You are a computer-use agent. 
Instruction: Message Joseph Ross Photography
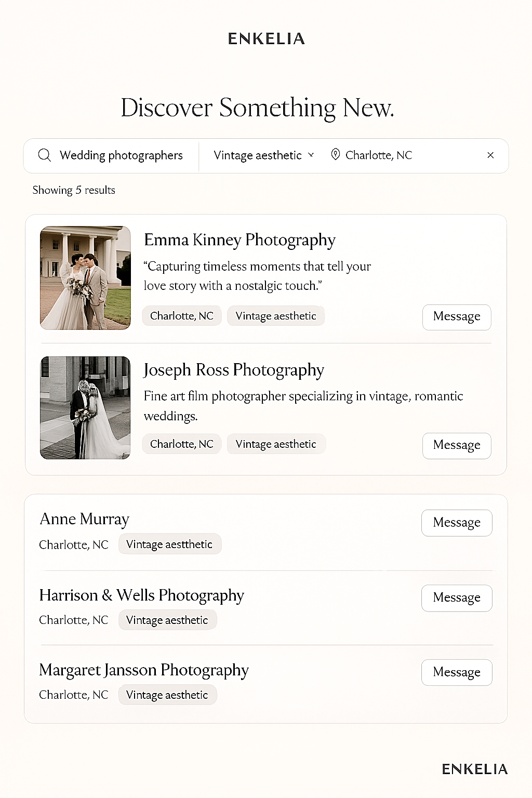pos(457,446)
